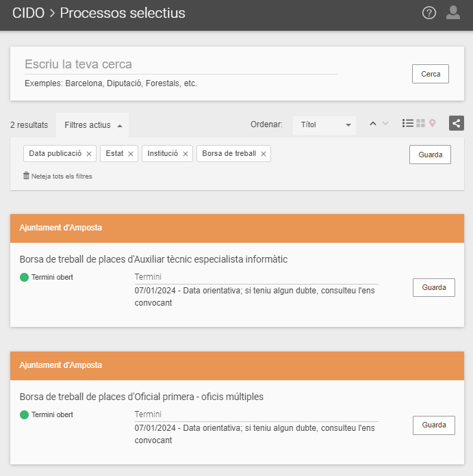
Task: Focus the Escriu la teva cerca field
Action: [181, 64]
